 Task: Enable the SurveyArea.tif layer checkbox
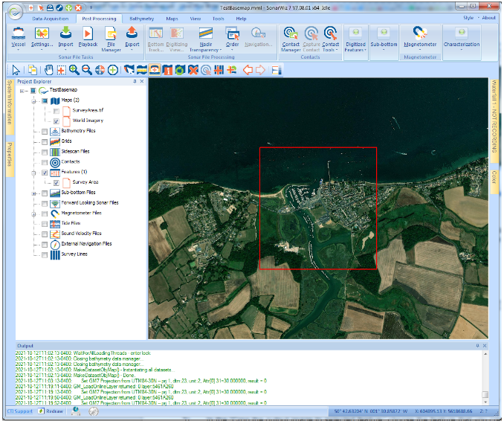pos(56,110)
